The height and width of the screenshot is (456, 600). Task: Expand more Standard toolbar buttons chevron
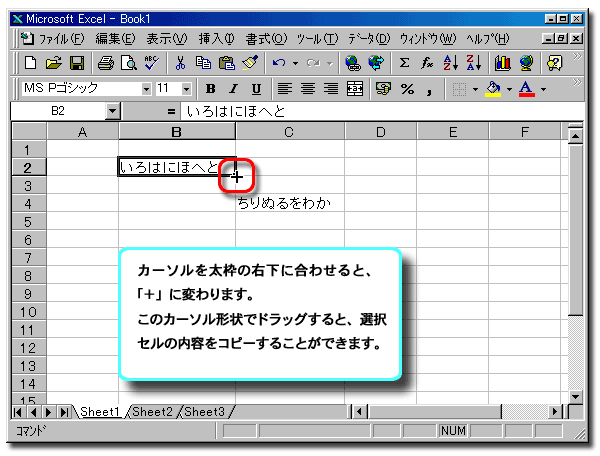point(577,57)
